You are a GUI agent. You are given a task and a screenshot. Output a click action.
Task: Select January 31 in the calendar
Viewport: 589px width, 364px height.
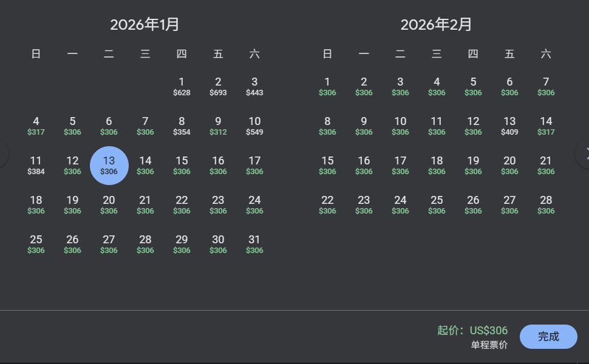coord(254,244)
